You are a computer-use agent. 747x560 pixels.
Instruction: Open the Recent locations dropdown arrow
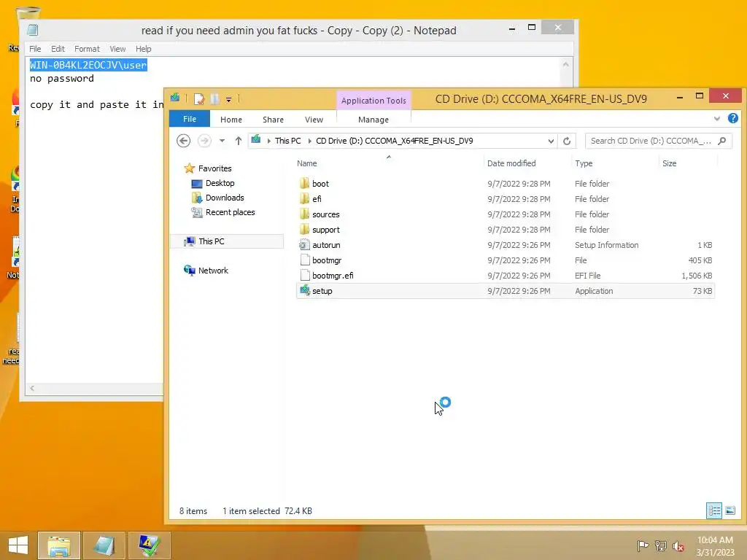pyautogui.click(x=222, y=141)
